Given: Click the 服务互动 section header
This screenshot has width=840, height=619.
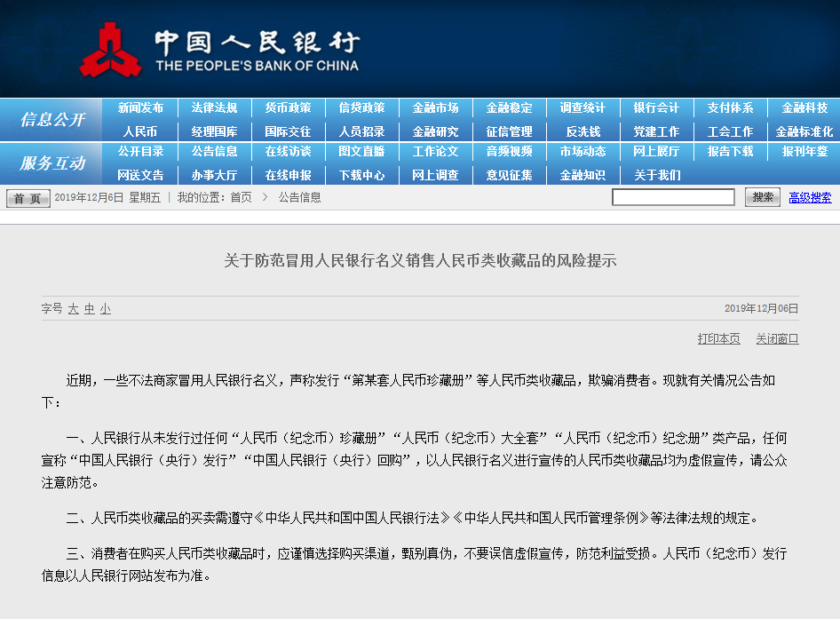Looking at the screenshot, I should [x=52, y=163].
